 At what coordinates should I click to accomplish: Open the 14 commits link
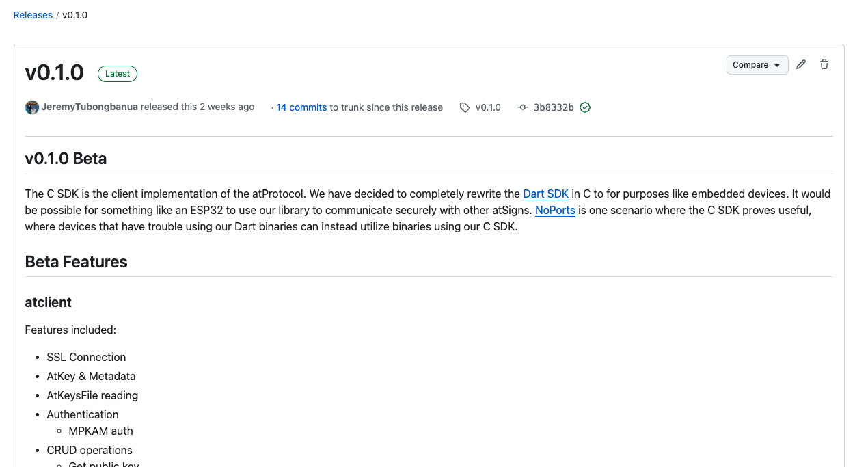[x=301, y=107]
